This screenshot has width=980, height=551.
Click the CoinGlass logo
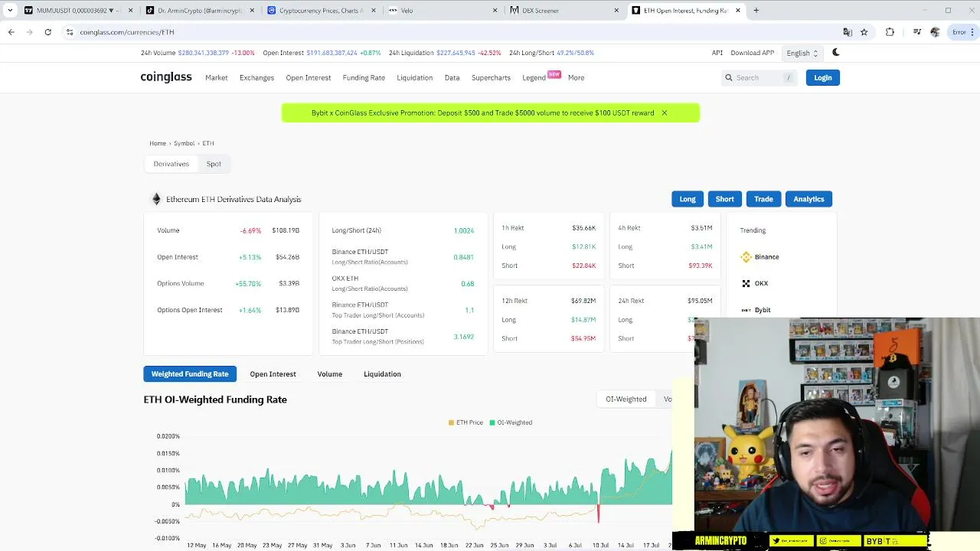tap(166, 77)
